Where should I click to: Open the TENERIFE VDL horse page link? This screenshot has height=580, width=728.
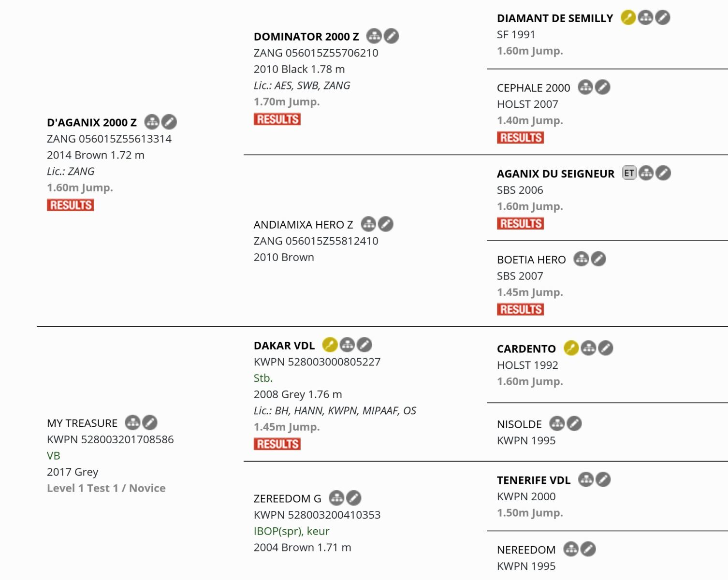tap(534, 480)
